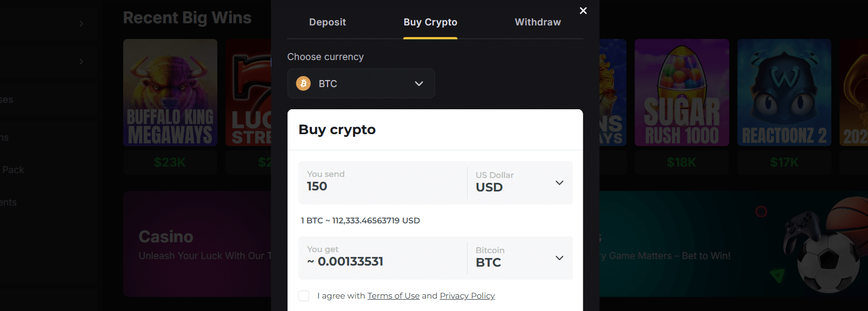Tick the Terms of Use agreement checkbox

click(304, 296)
